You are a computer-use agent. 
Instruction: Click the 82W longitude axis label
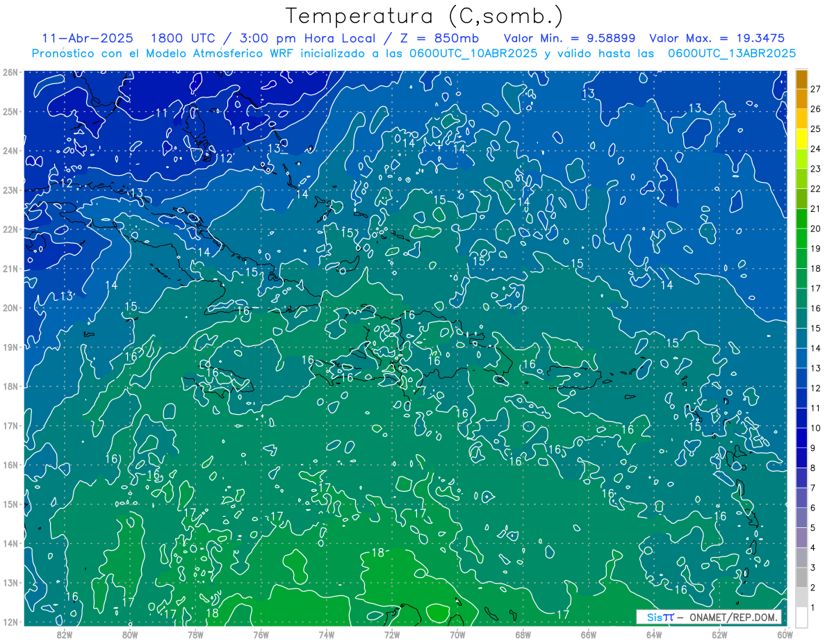point(65,634)
